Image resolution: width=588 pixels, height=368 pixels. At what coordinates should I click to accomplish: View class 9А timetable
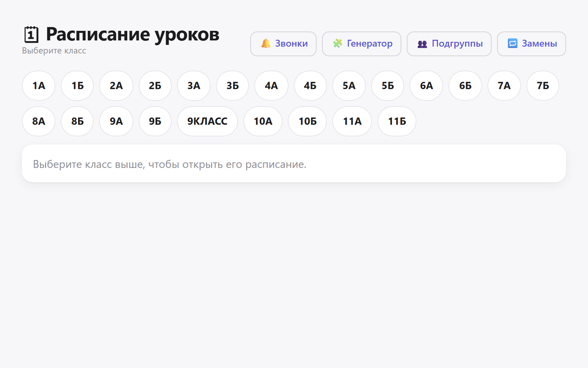pyautogui.click(x=116, y=121)
